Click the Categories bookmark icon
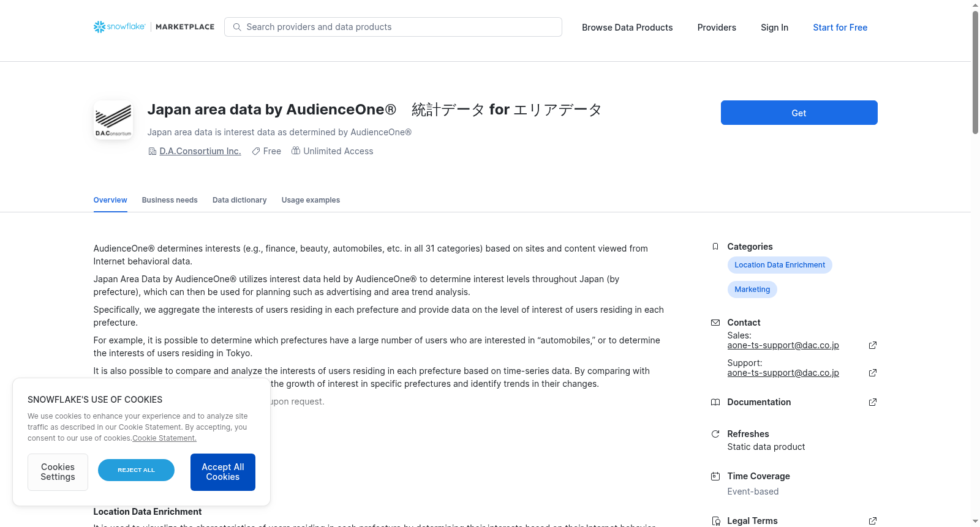 click(x=715, y=247)
